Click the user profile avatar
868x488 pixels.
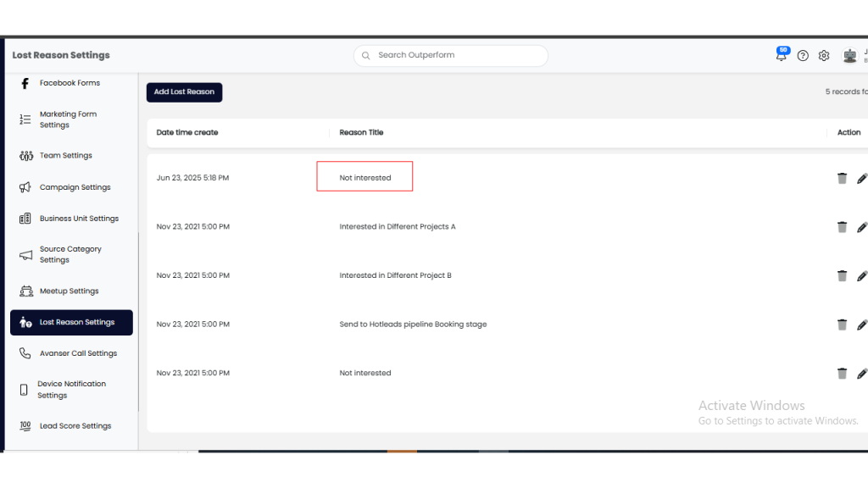tap(849, 56)
